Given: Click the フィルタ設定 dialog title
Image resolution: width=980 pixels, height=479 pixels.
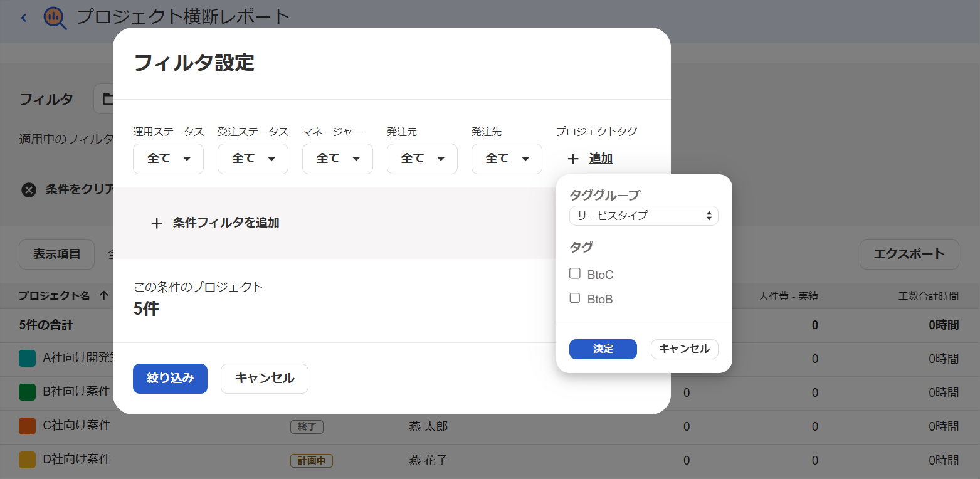Looking at the screenshot, I should pyautogui.click(x=194, y=63).
